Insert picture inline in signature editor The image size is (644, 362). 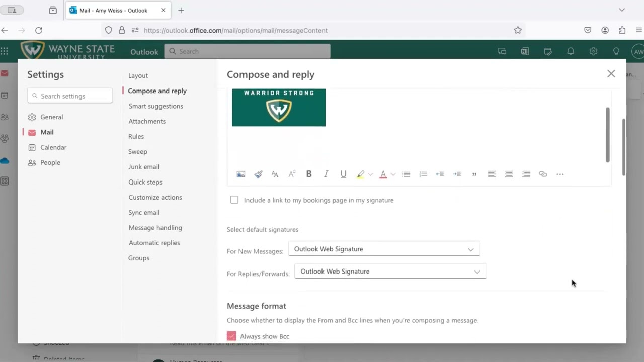pos(241,174)
